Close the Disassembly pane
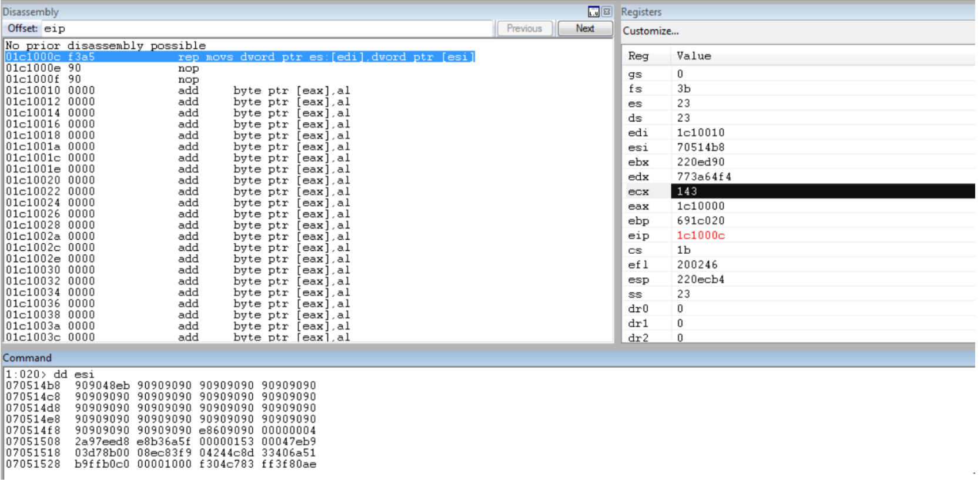The height and width of the screenshot is (480, 980). tap(607, 12)
